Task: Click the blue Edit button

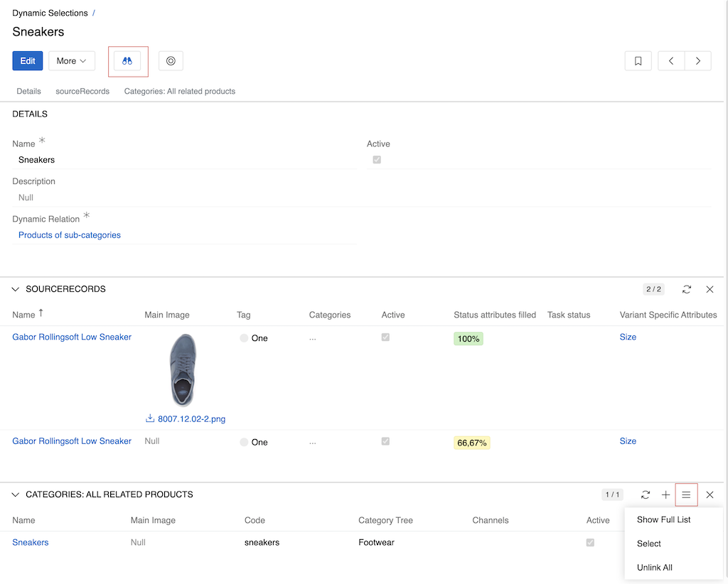Action: pyautogui.click(x=28, y=61)
